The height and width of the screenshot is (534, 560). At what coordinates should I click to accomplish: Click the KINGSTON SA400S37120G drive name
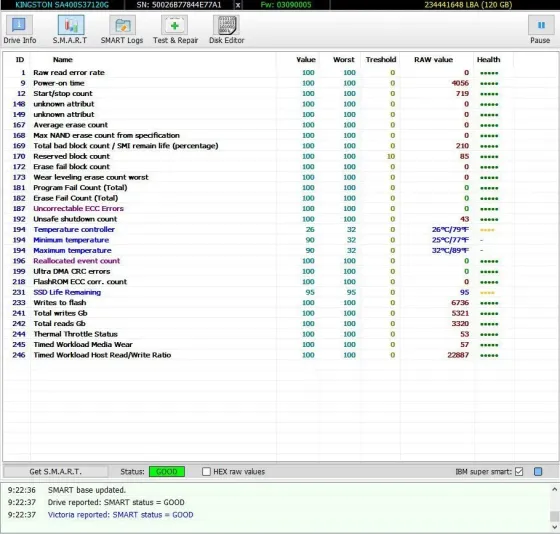click(62, 5)
